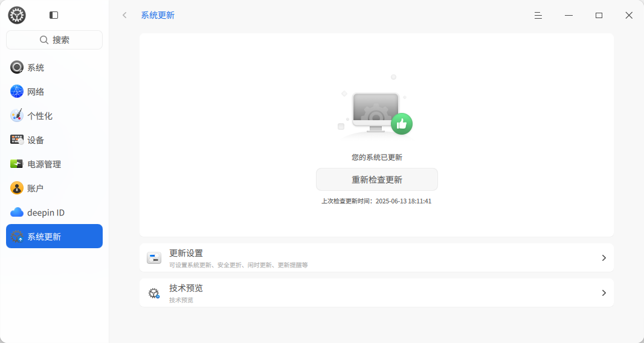The image size is (644, 343).
Task: Click the computer thumbs-up illustration
Action: tap(376, 107)
